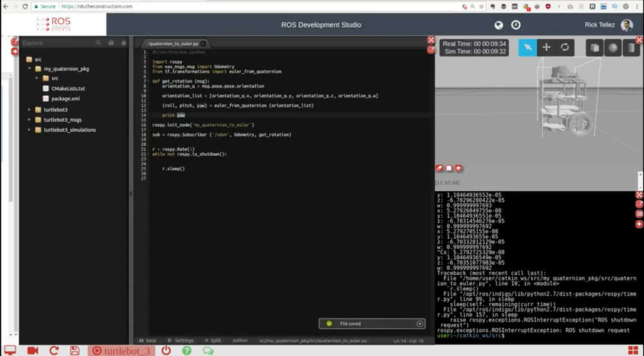644x356 pixels.
Task: Expand the turtlebot3_simulations folder
Action: tap(29, 130)
